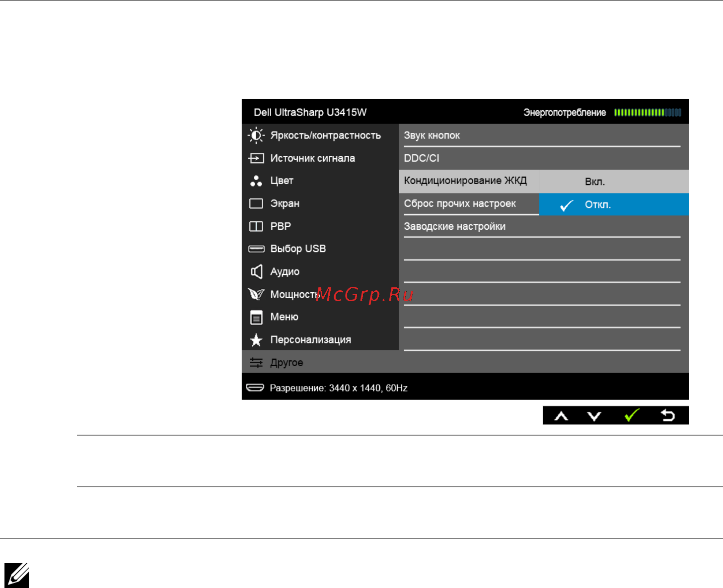Click the up arrow navigation button
The width and height of the screenshot is (723, 588).
click(x=561, y=416)
